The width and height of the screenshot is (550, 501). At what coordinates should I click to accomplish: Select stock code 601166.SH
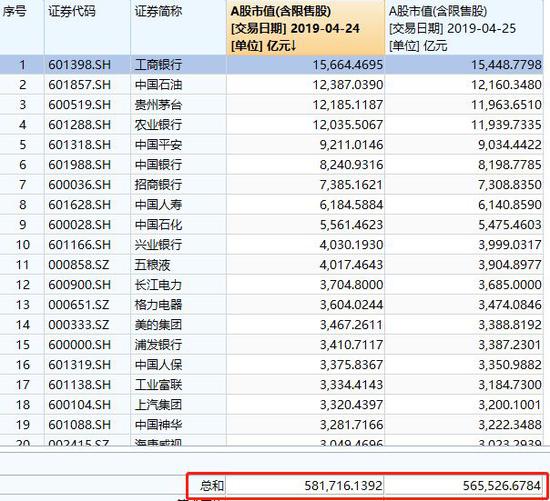coord(80,245)
